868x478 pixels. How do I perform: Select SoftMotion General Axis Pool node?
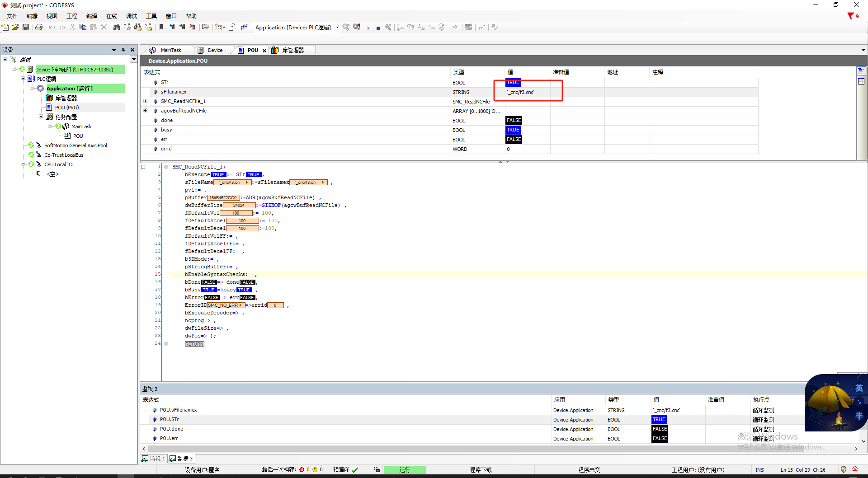point(75,145)
